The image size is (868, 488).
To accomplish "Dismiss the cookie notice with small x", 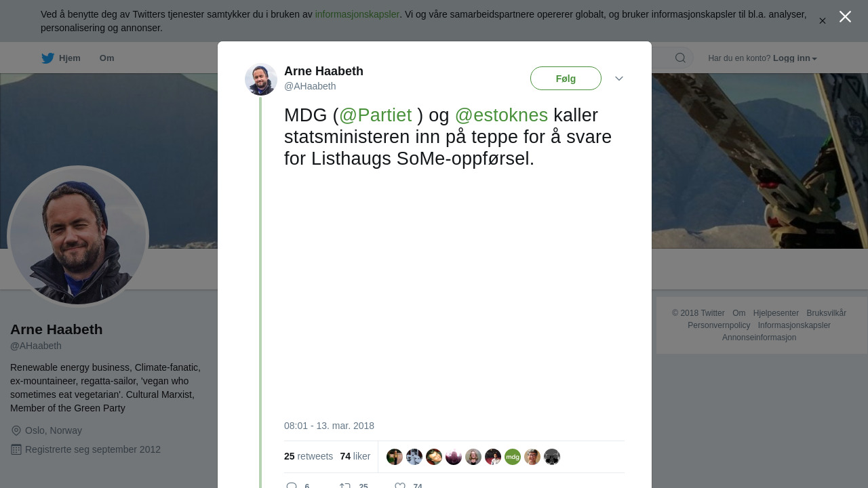I will (x=823, y=21).
